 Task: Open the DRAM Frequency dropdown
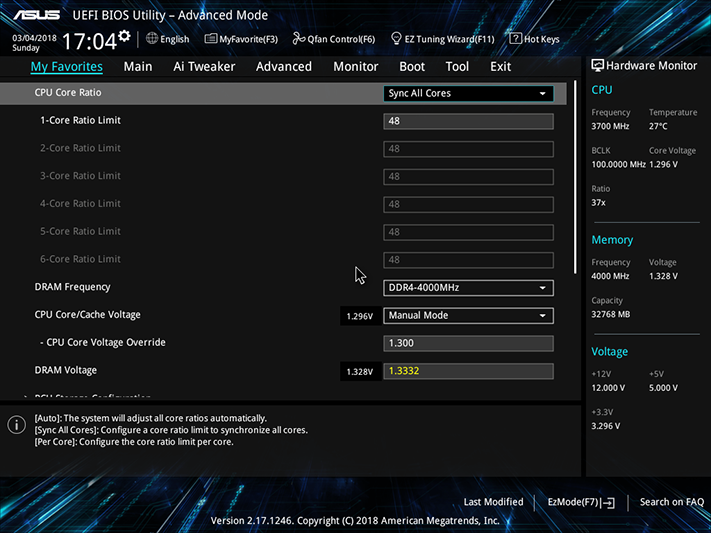point(468,288)
